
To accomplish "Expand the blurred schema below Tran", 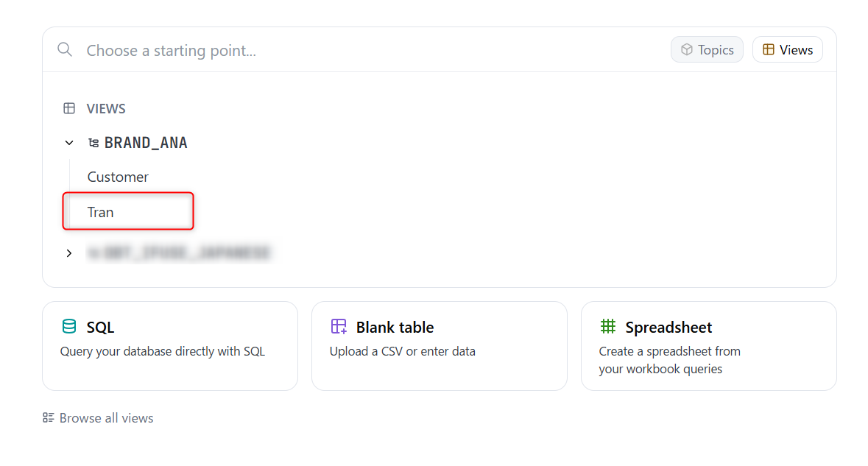I will [68, 253].
